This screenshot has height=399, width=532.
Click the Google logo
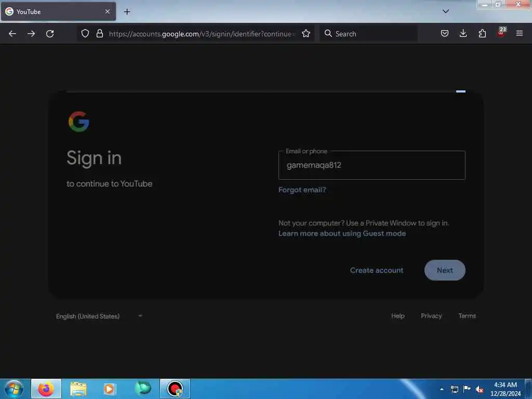[x=79, y=122]
